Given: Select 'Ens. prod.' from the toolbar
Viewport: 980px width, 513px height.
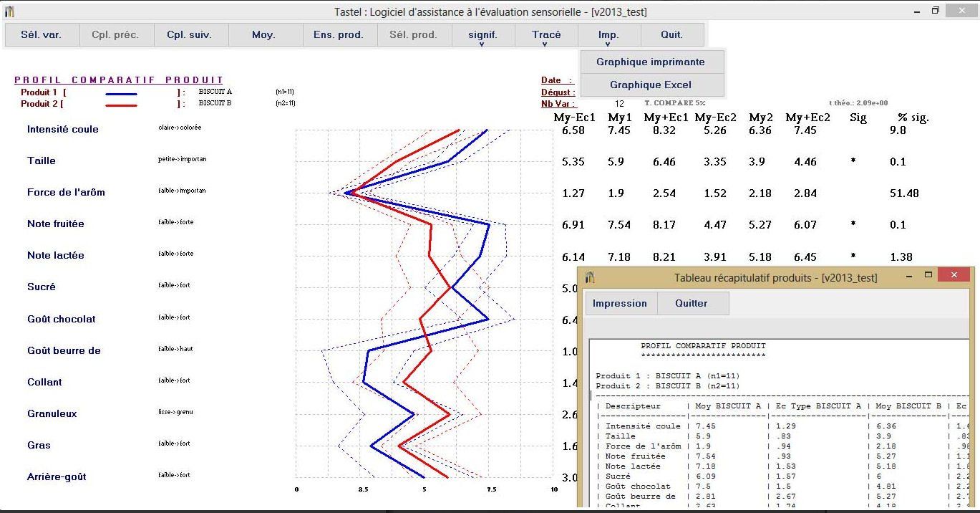Looking at the screenshot, I should click(x=339, y=34).
